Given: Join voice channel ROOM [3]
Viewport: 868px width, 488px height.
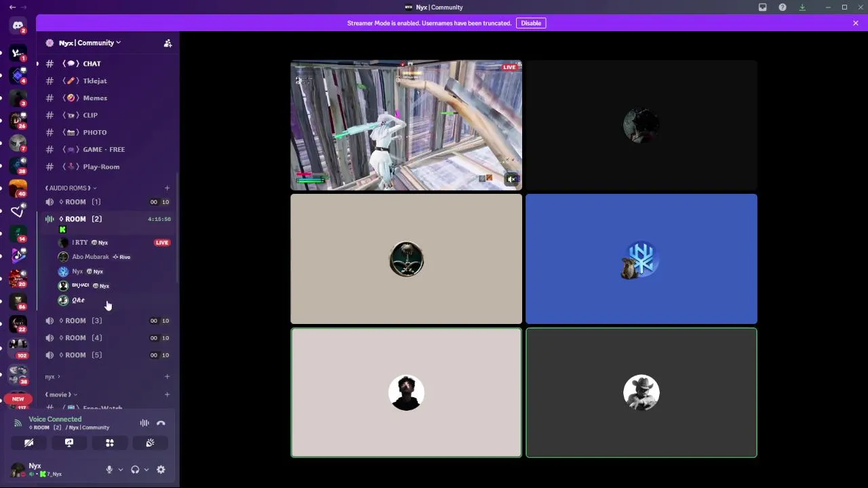Looking at the screenshot, I should [108, 321].
